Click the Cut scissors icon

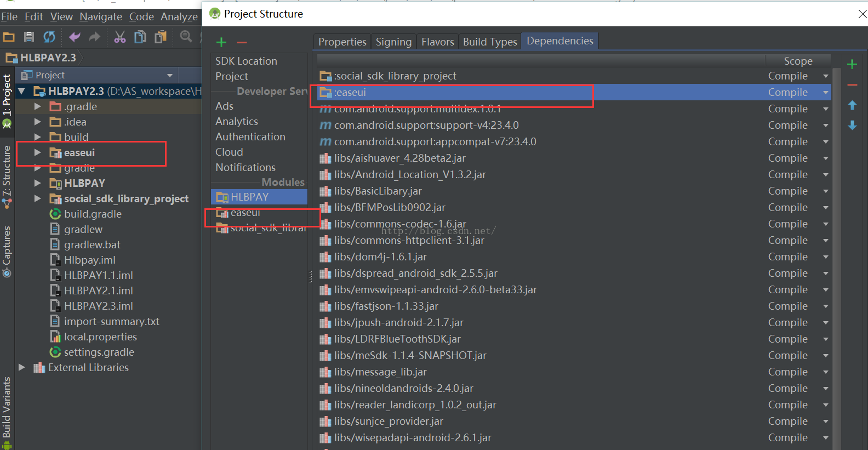coord(120,37)
